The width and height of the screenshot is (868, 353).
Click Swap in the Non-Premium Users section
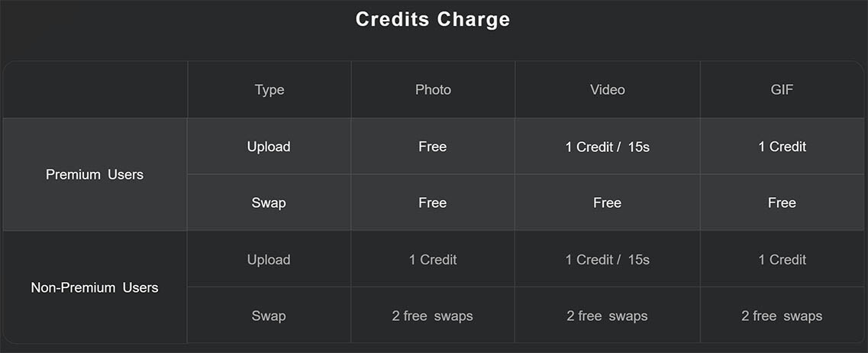tap(269, 316)
